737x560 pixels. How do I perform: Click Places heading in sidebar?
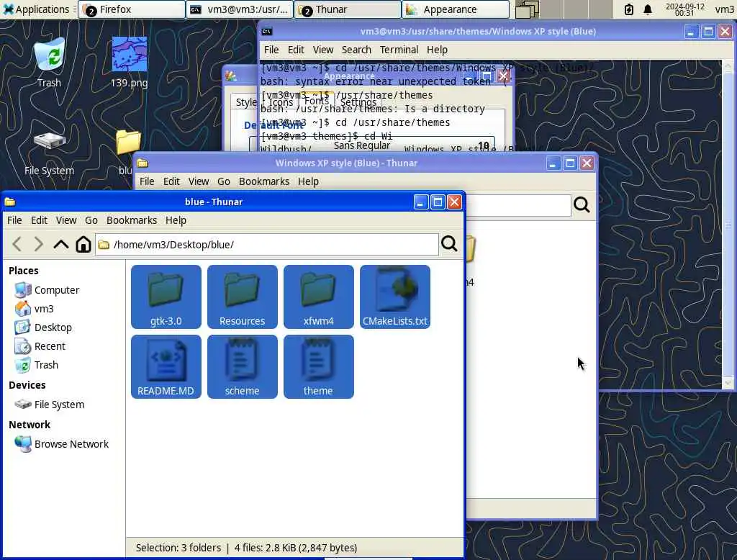(24, 271)
